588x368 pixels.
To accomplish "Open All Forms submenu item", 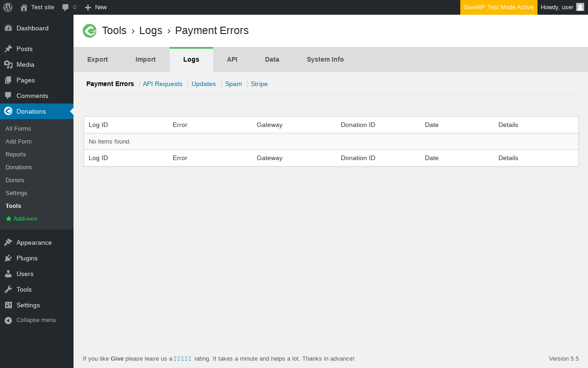I will pyautogui.click(x=37, y=128).
